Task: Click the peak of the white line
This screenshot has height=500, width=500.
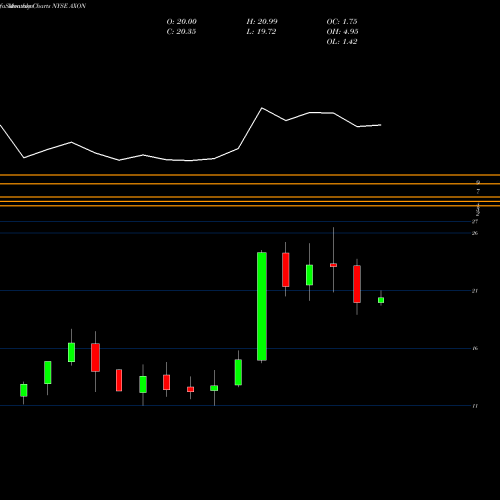Action: pyautogui.click(x=262, y=108)
